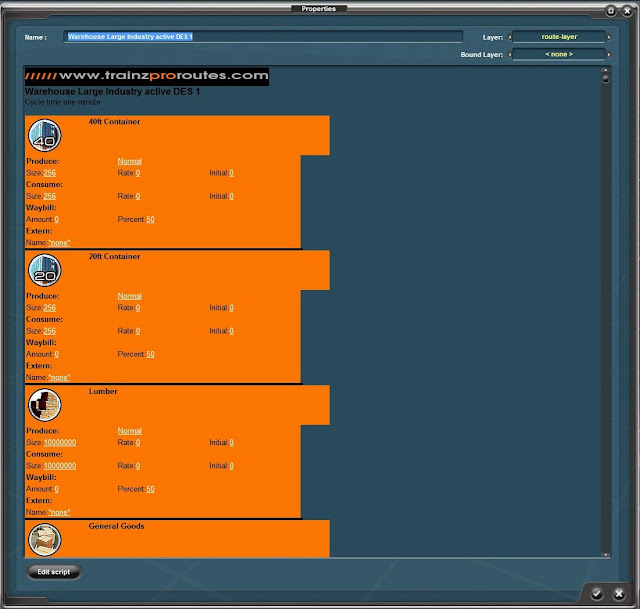Screen dimensions: 640x609
Task: Set Lumber Extern Name *none*
Action: [59, 512]
